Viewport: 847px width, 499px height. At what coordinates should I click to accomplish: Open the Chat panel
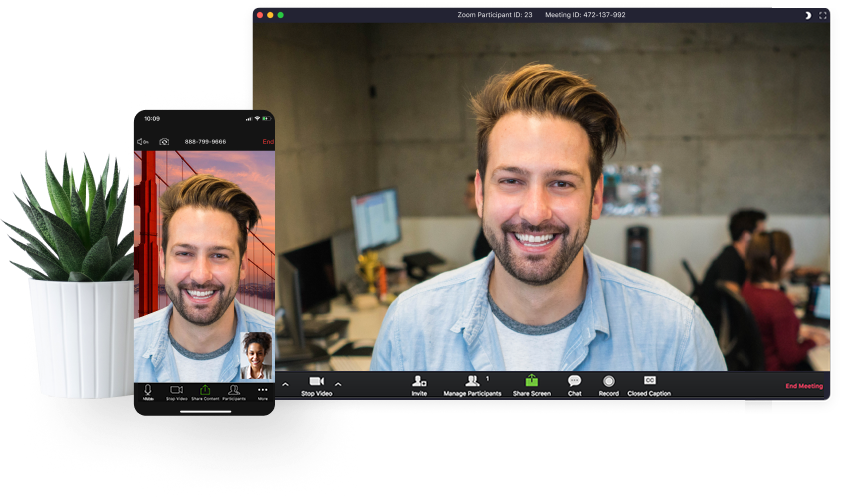click(x=574, y=382)
